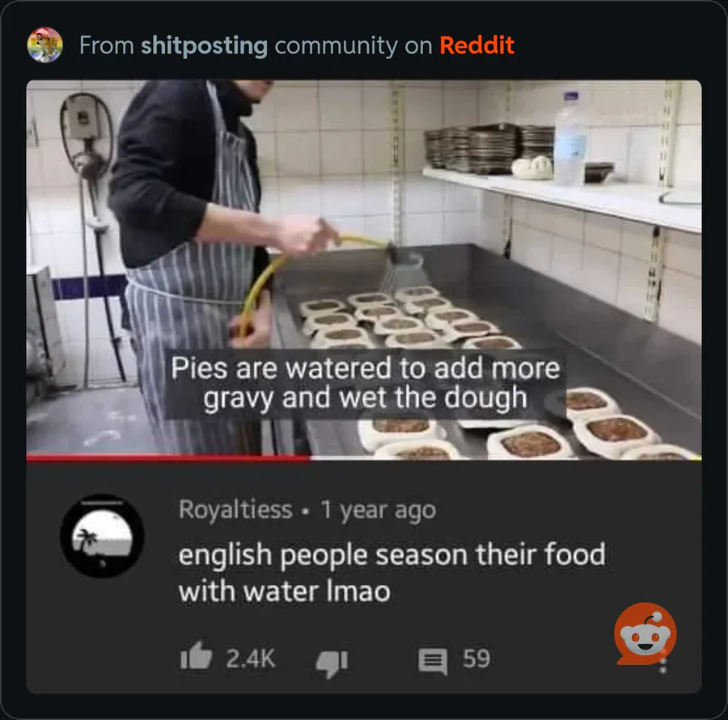This screenshot has width=728, height=720.
Task: Open the shitposting community link
Action: coord(205,45)
